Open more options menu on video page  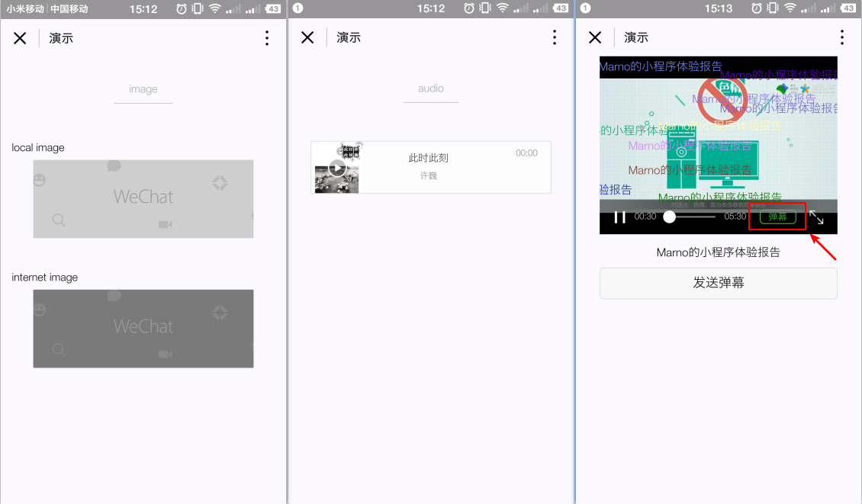[x=842, y=37]
